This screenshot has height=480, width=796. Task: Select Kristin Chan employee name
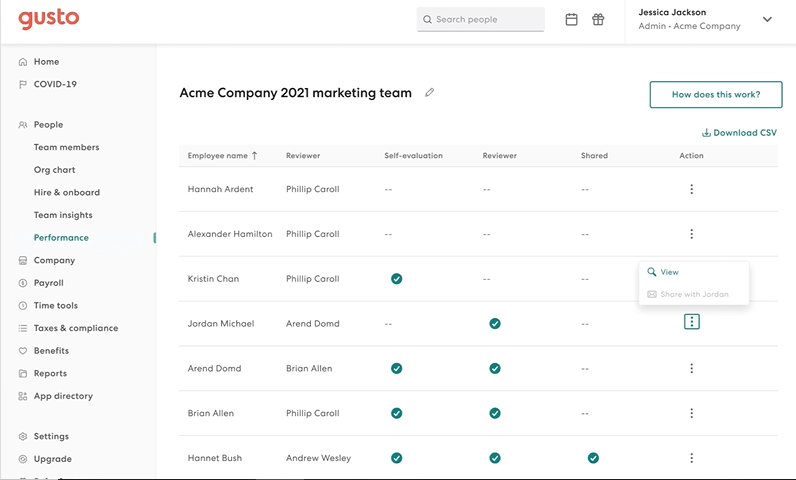point(213,279)
